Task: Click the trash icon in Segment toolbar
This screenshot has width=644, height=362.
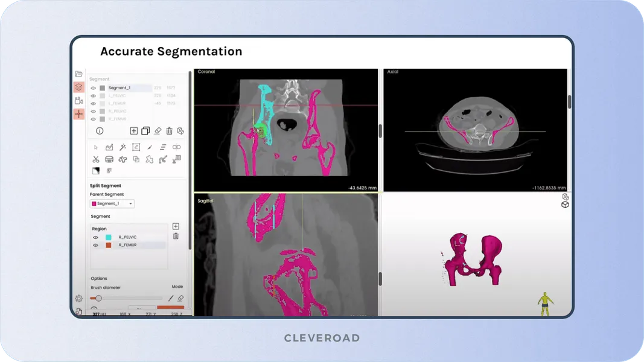Action: click(169, 131)
